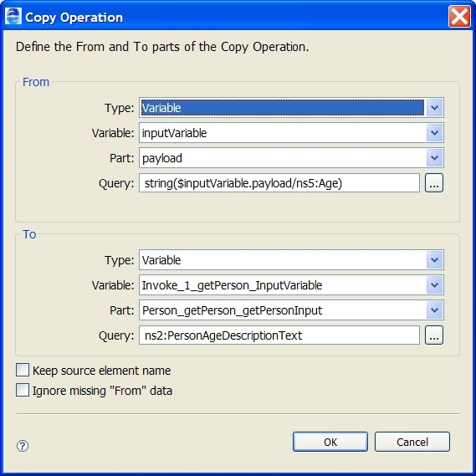This screenshot has height=476, width=476.
Task: Close the Copy Operation dialog
Action: [x=459, y=17]
